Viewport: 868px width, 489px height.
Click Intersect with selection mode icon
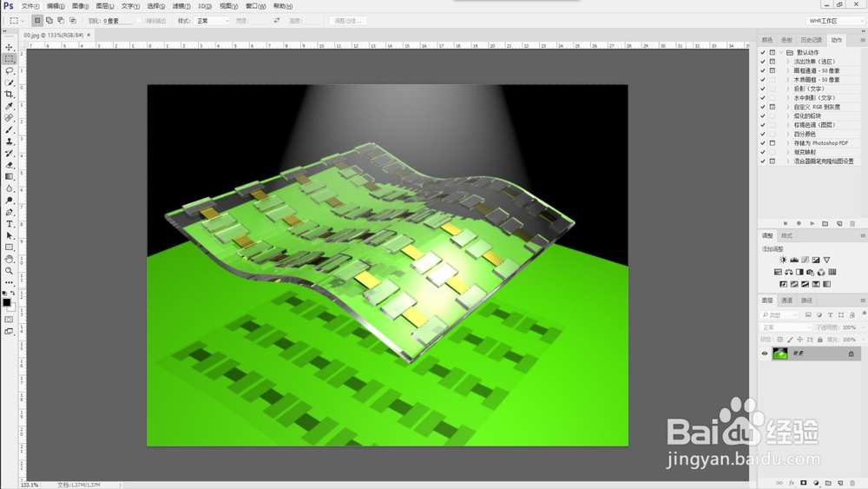pyautogui.click(x=73, y=21)
